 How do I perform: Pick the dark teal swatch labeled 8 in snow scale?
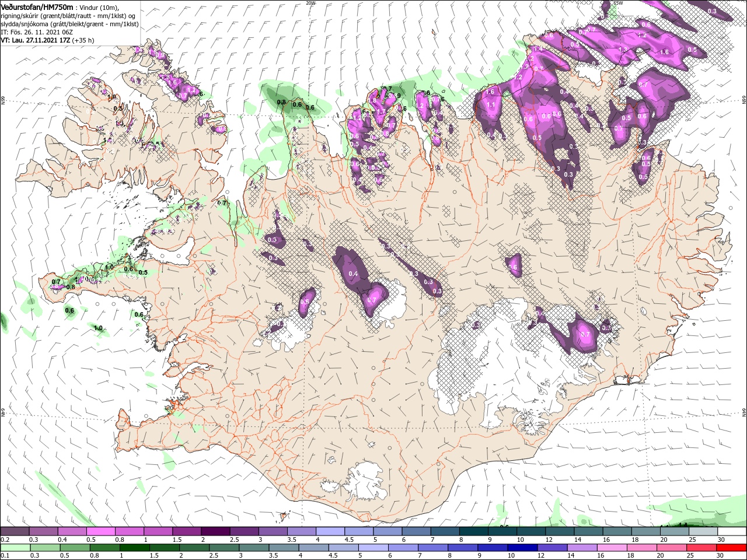pos(474,531)
